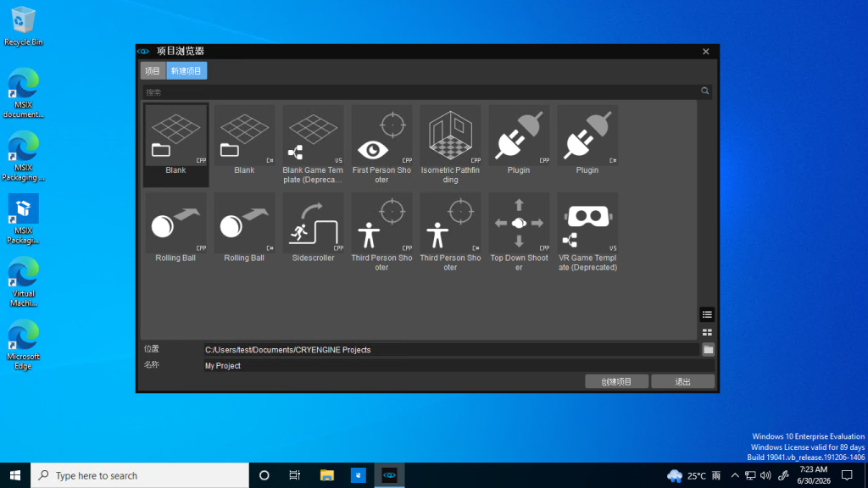Open MSIX documentation desktop shortcut
The image size is (868, 488).
click(23, 93)
